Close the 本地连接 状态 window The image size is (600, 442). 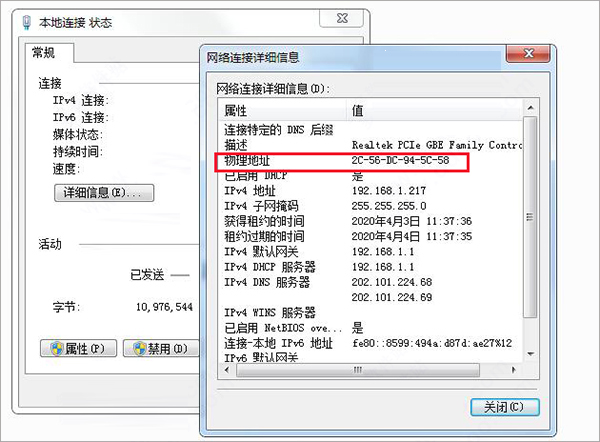coord(342,18)
